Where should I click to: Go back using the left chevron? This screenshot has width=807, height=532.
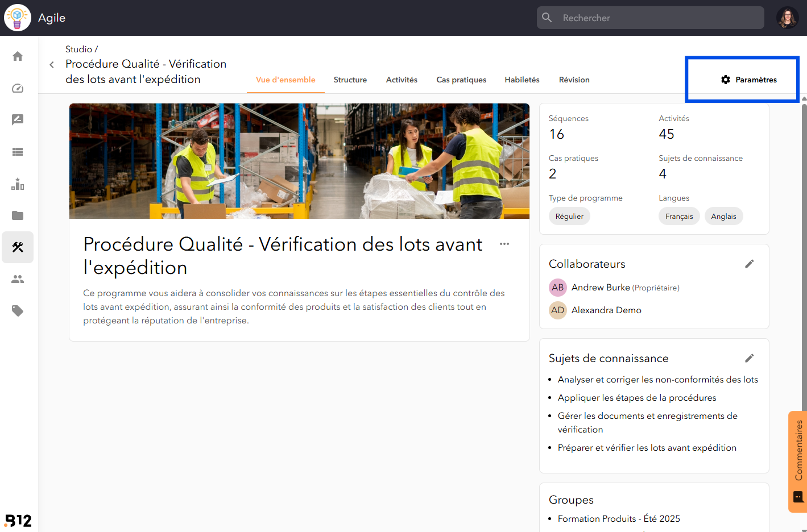tap(52, 65)
